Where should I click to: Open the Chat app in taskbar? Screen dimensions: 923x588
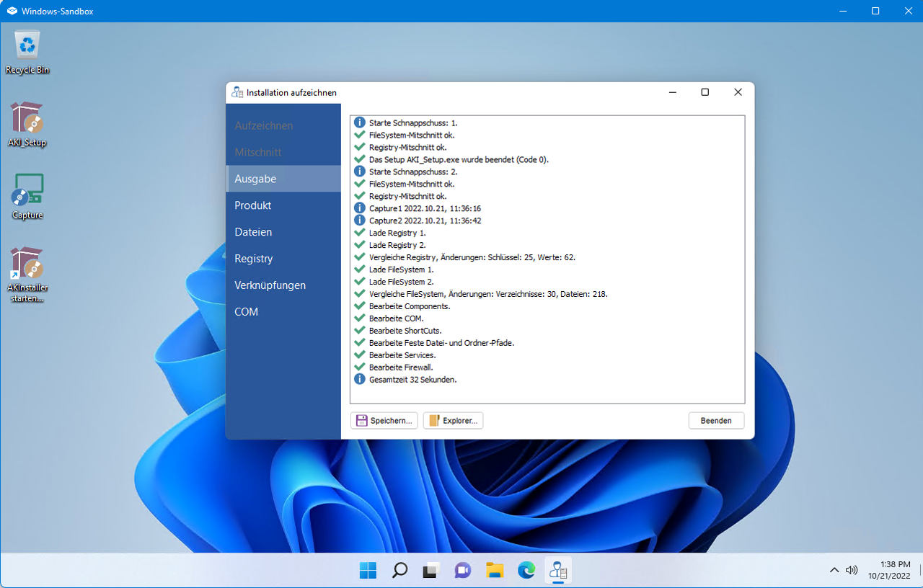click(x=463, y=571)
